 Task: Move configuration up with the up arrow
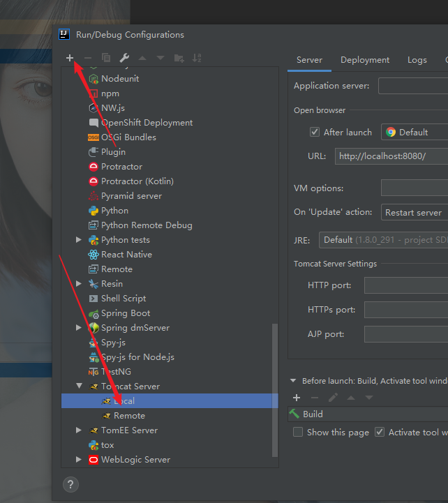(142, 58)
